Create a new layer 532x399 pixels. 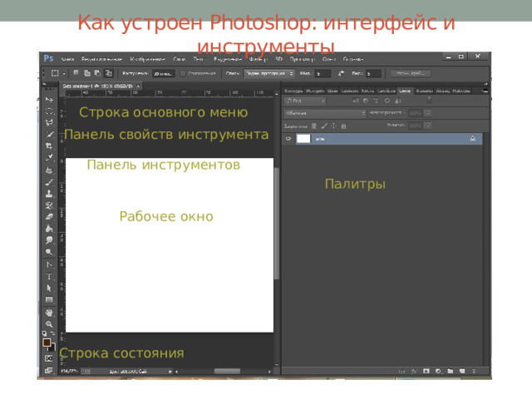click(462, 372)
